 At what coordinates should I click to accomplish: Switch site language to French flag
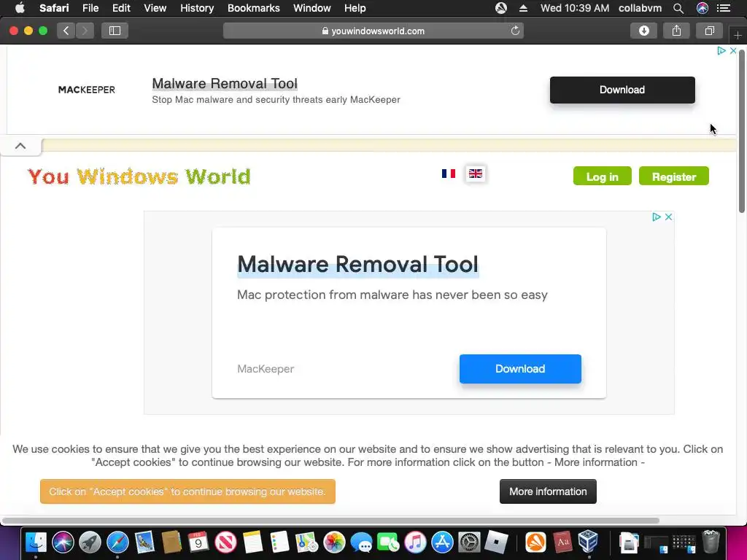pyautogui.click(x=449, y=174)
